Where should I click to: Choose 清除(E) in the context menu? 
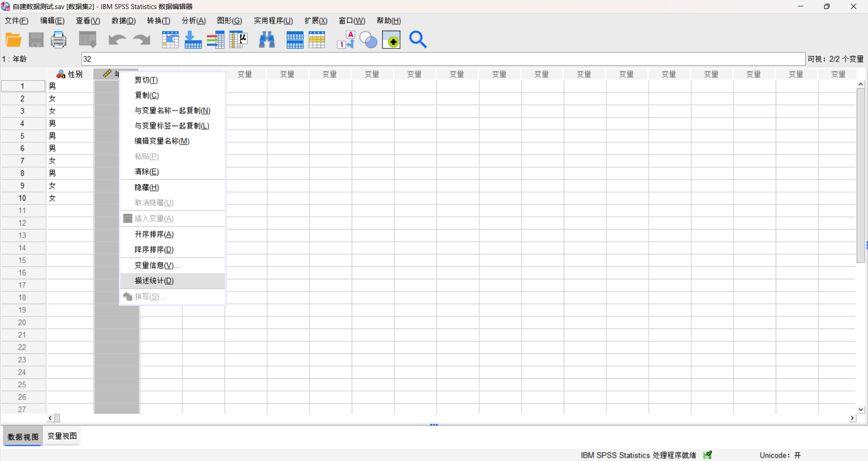pos(173,172)
